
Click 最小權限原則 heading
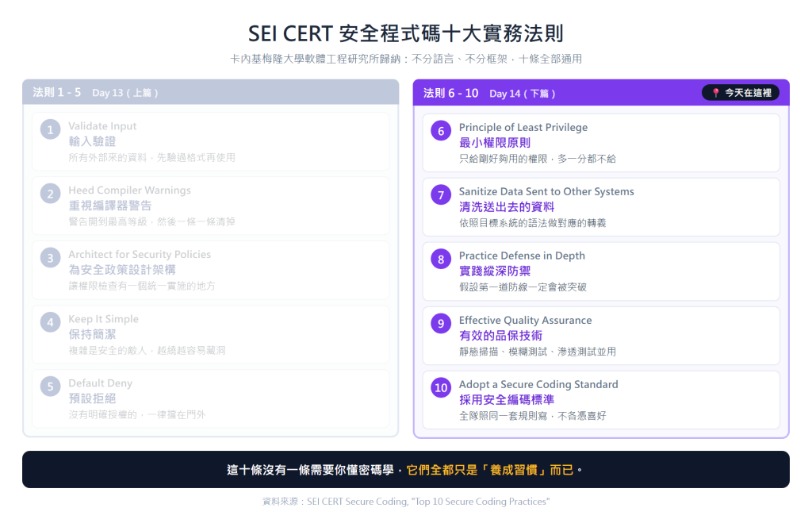click(495, 143)
